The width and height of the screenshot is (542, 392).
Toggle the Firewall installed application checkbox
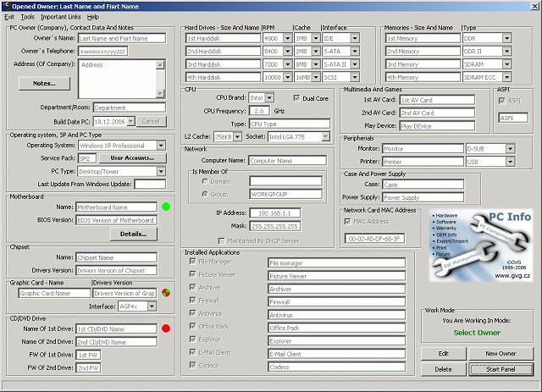[x=194, y=301]
